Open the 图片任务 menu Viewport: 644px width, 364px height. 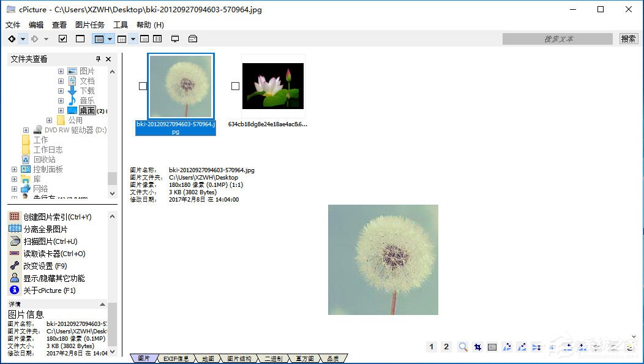[90, 25]
